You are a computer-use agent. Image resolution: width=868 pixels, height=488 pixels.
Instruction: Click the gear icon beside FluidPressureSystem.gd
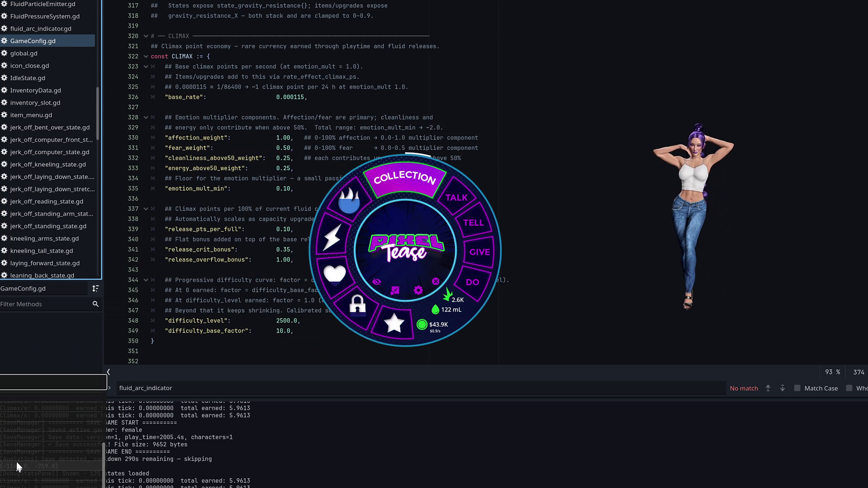point(4,16)
